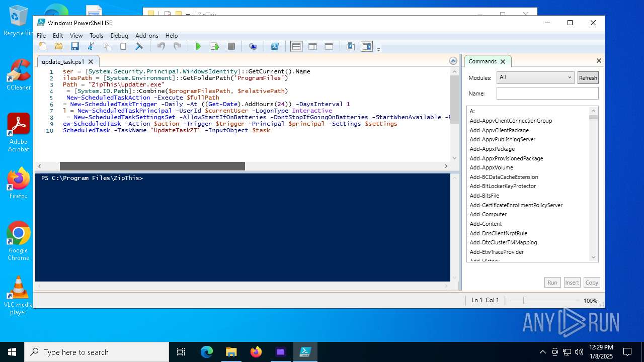Click the Insert button in Commands pane
This screenshot has width=644, height=362.
[x=572, y=283]
